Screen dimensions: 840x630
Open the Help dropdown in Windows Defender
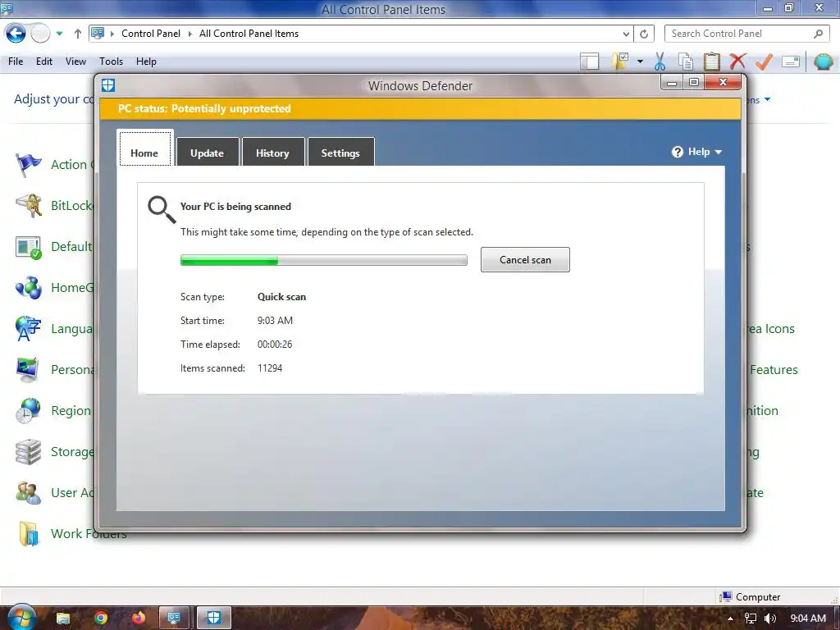click(x=697, y=152)
